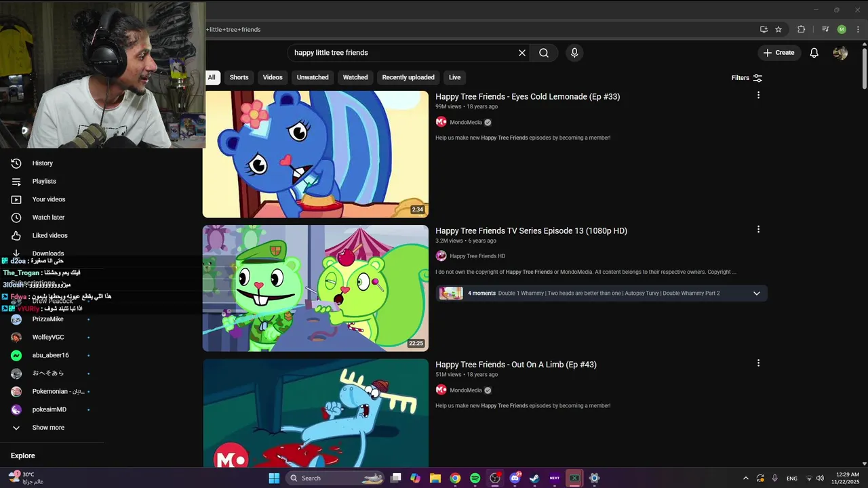868x488 pixels.
Task: Click the Windows taskbar Search box
Action: (x=335, y=478)
